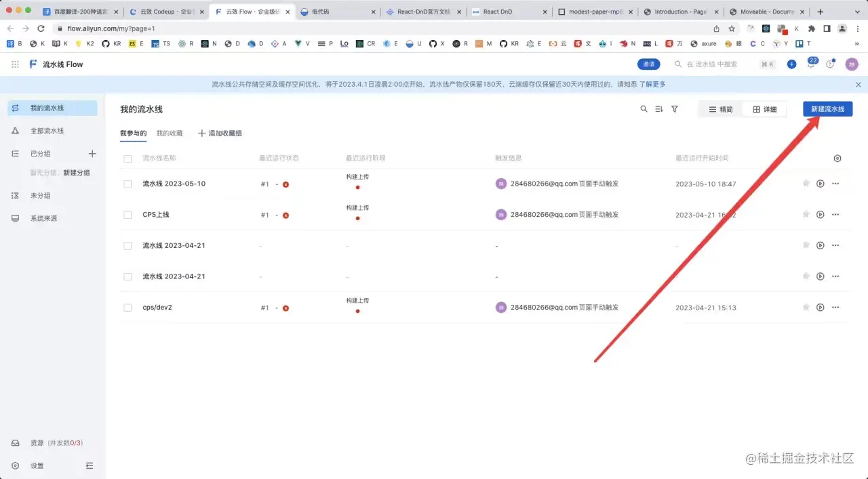Image resolution: width=868 pixels, height=479 pixels.
Task: Click the address bar share icon
Action: (717, 28)
